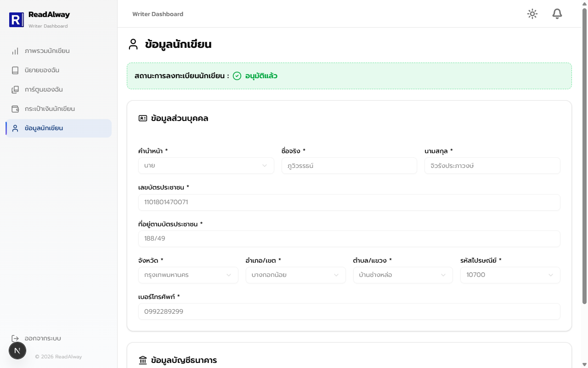
Task: Open the คำนำหน้า dropdown
Action: point(206,166)
